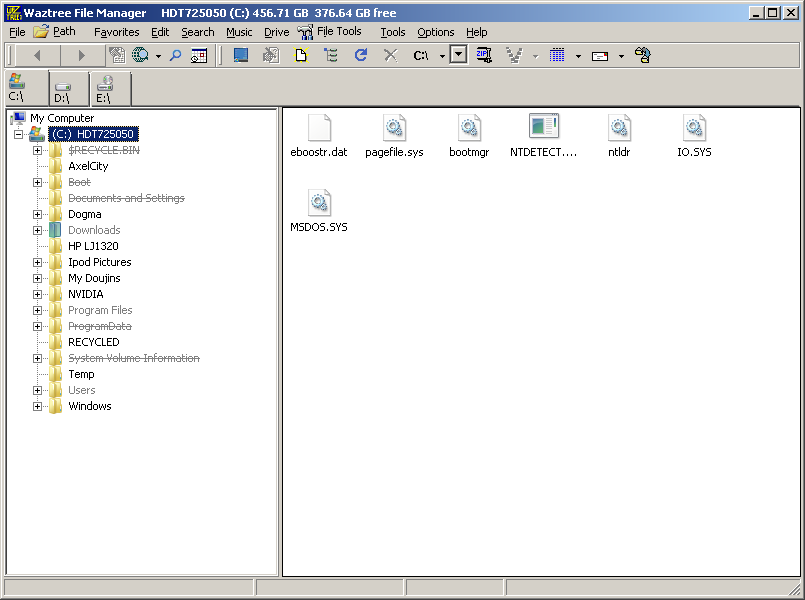Expand the Boot folder
The width and height of the screenshot is (805, 600).
coord(37,182)
